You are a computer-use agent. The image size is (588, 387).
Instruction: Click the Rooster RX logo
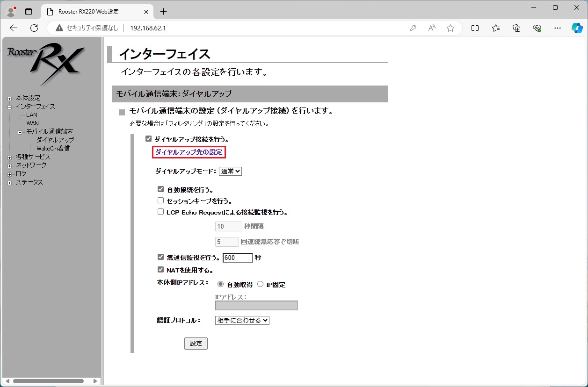(x=46, y=64)
